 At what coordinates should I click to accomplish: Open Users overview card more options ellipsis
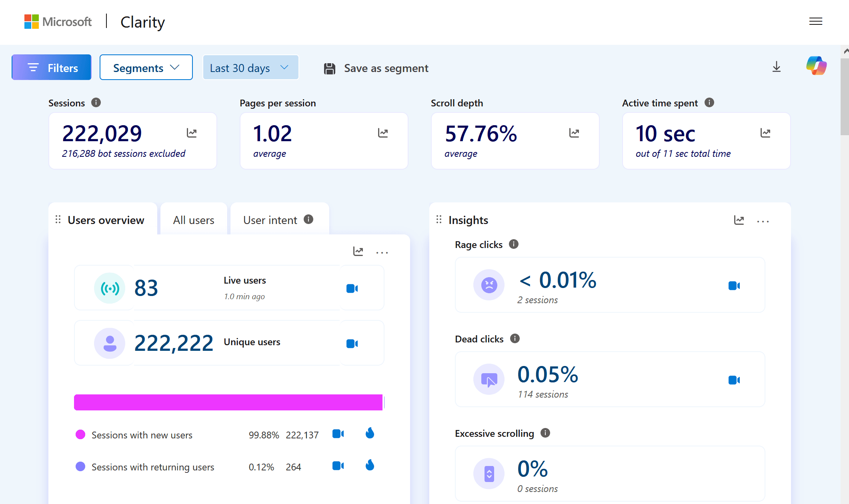382,252
